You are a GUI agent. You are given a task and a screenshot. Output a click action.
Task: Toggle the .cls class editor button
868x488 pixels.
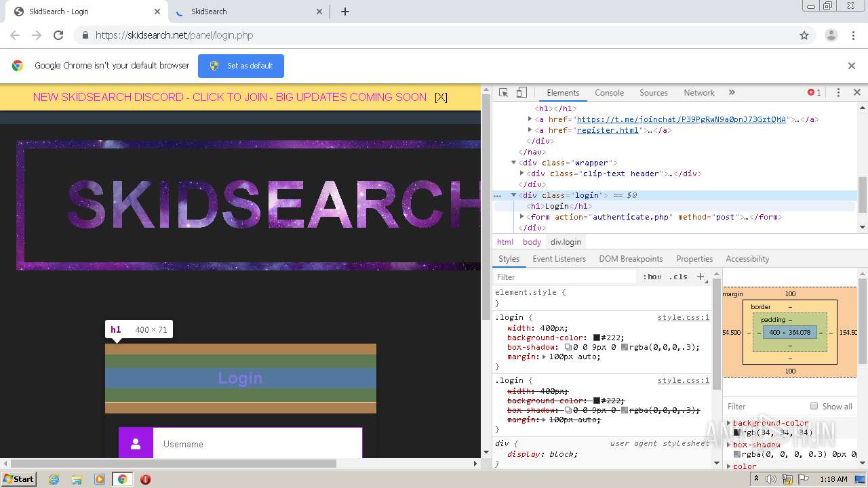678,277
